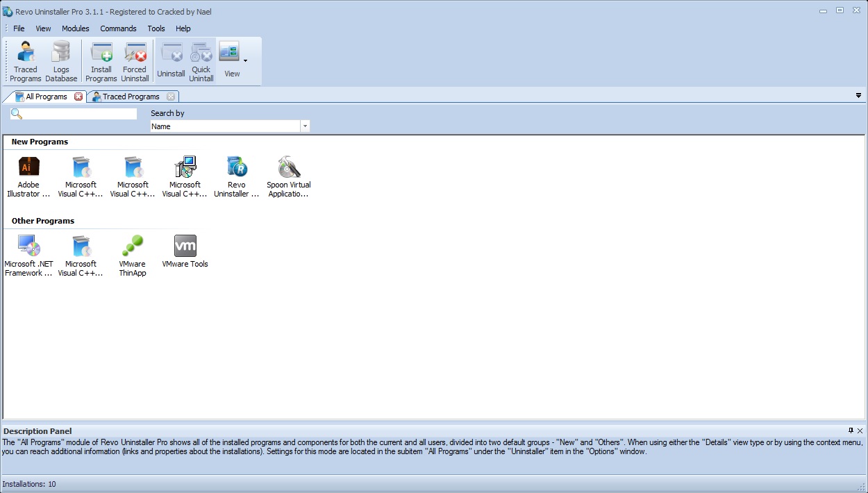Viewport: 868px width, 493px height.
Task: Click the View toolbar icon
Action: (x=229, y=52)
